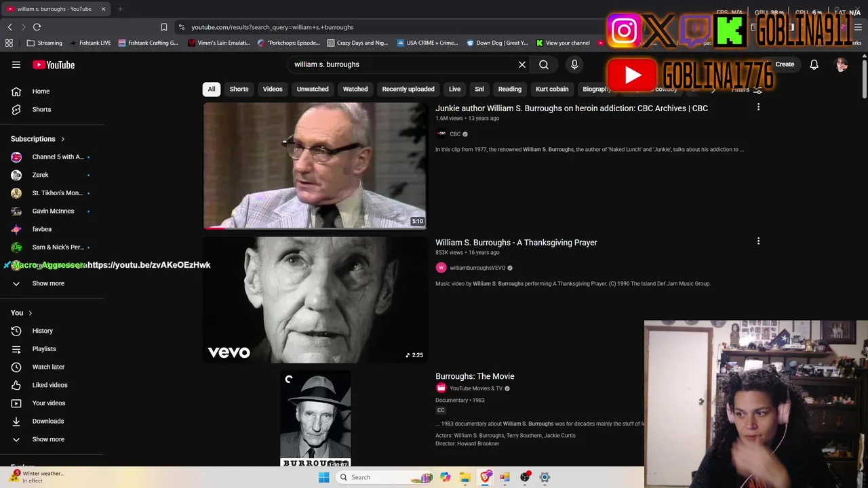
Task: Select the Unwatched filter chip
Action: click(313, 89)
